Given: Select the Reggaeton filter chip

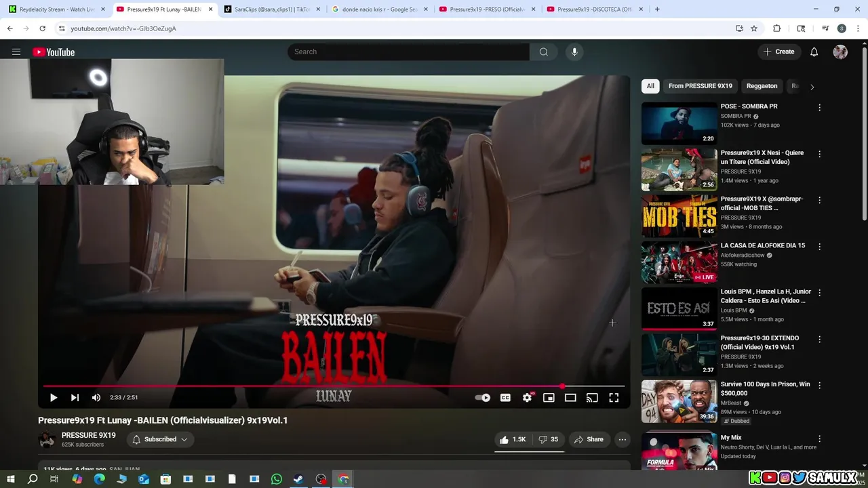Looking at the screenshot, I should (x=762, y=86).
